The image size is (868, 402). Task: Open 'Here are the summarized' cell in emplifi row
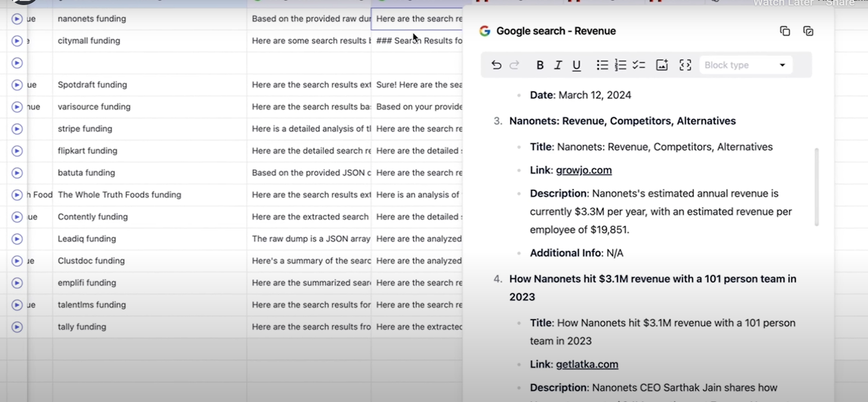(309, 283)
